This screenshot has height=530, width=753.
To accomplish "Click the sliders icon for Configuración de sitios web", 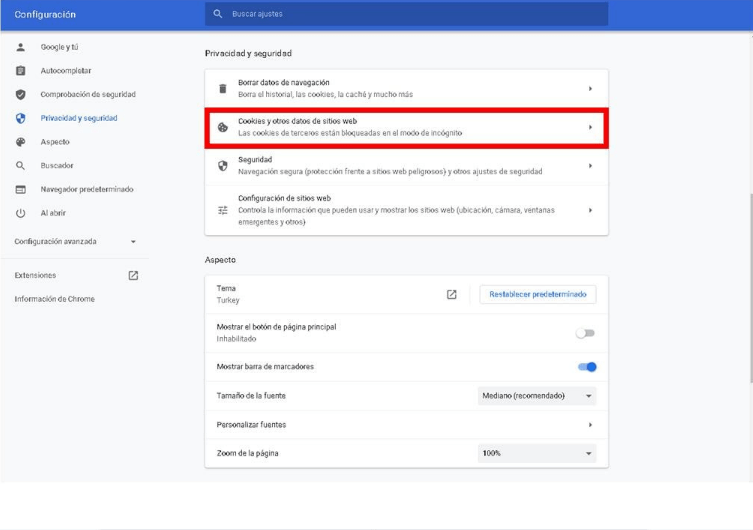I will point(223,210).
